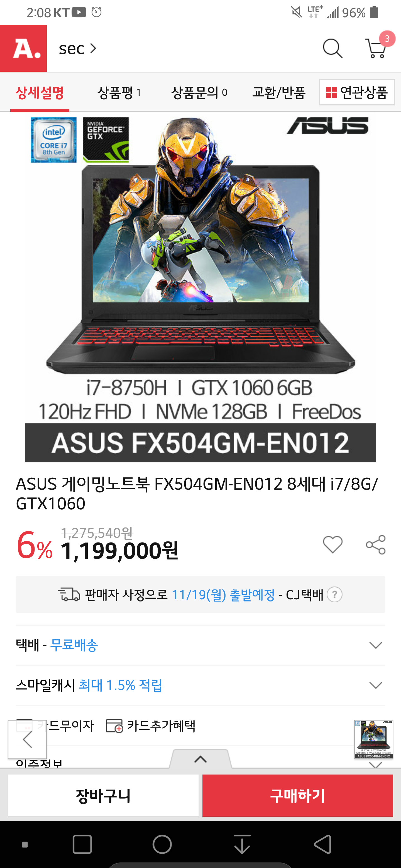Expand the 스마일캐시 최대 1.5% 적립 row

point(200,685)
